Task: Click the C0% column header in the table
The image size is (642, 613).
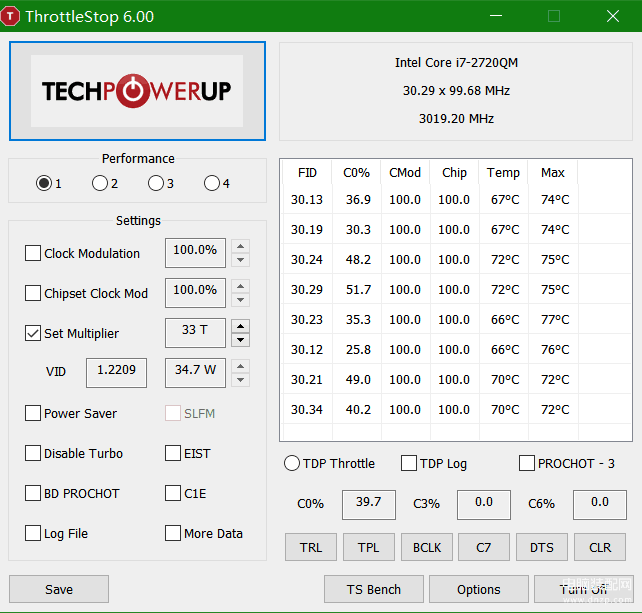Action: click(x=356, y=172)
